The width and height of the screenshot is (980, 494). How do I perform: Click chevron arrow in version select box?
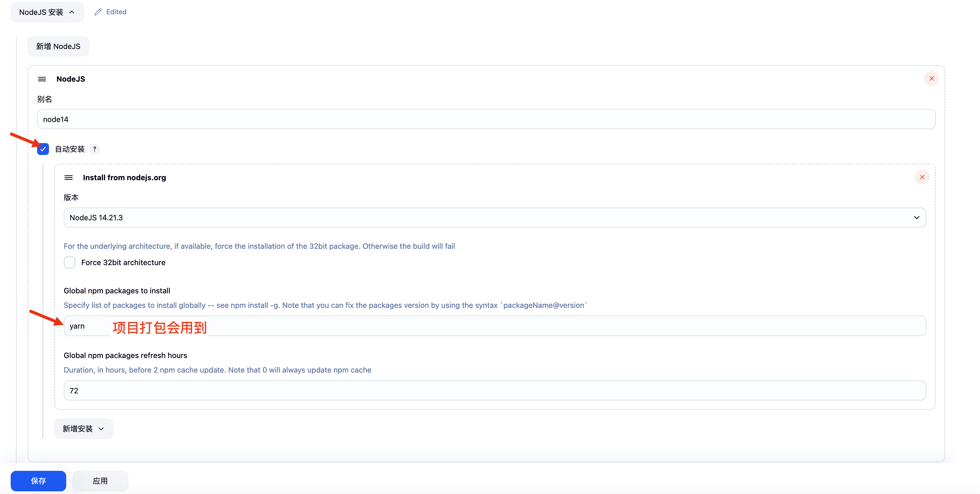[916, 218]
